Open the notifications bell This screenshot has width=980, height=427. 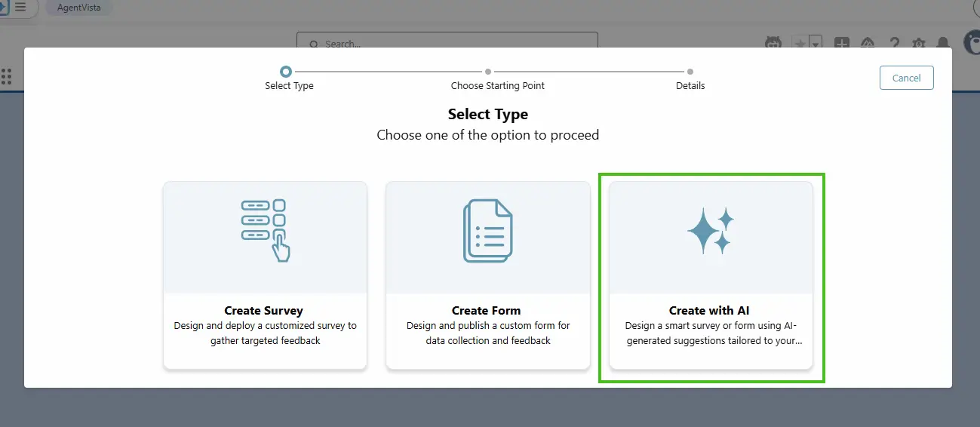(x=942, y=44)
